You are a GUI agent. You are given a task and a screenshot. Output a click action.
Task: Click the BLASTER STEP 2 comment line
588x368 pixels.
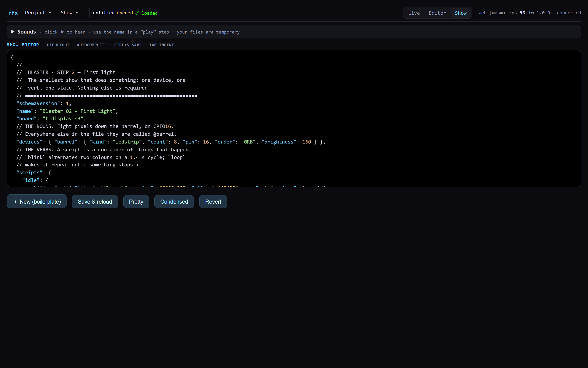[x=66, y=72]
